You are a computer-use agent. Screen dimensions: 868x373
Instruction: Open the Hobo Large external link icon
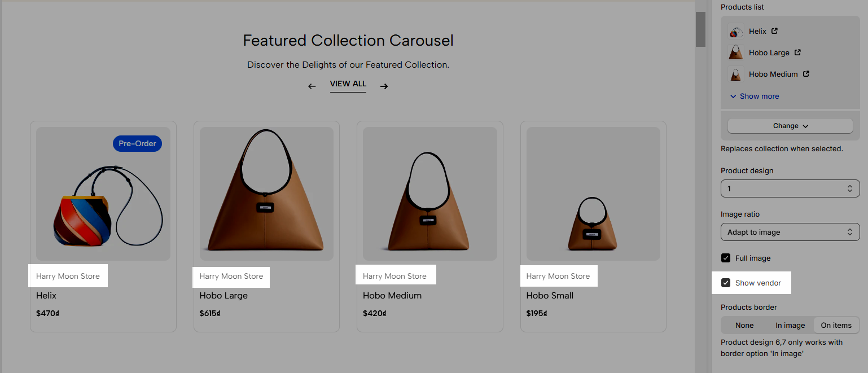[x=797, y=52]
